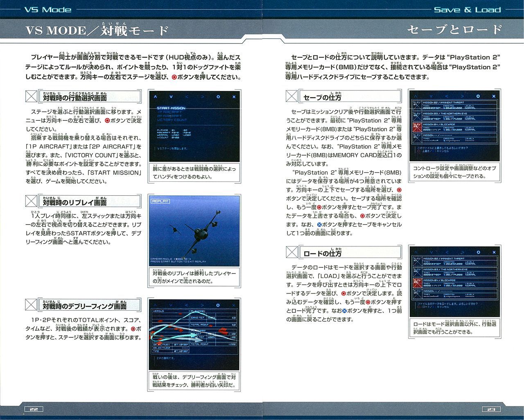Click page number 23
524x420 pixels.
pos(491,409)
